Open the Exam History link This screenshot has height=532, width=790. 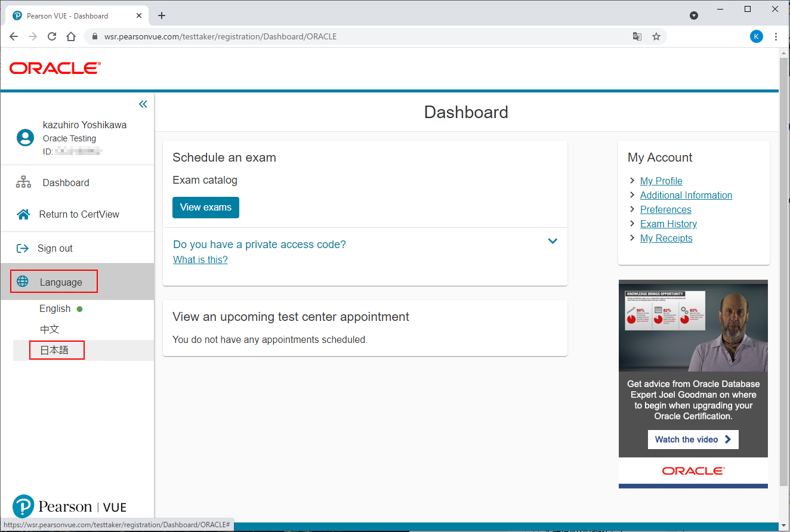[668, 224]
